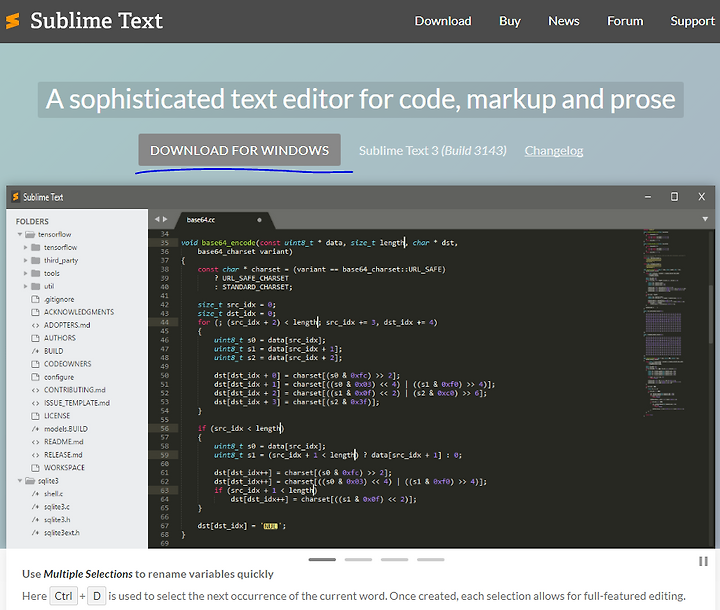Click the DOWNLOAD FOR WINDOWS button
Viewport: 720px width, 610px height.
point(239,150)
